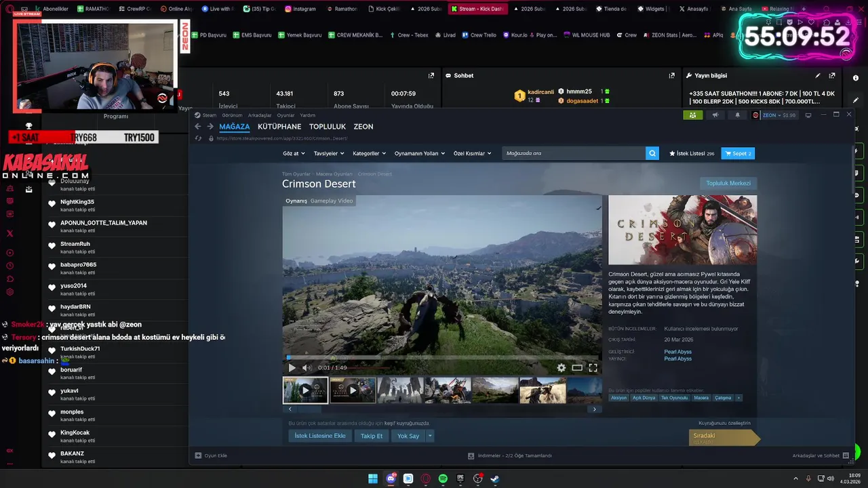Click in the Mağazada ara search field
Screen dimensions: 868x488
(x=574, y=153)
